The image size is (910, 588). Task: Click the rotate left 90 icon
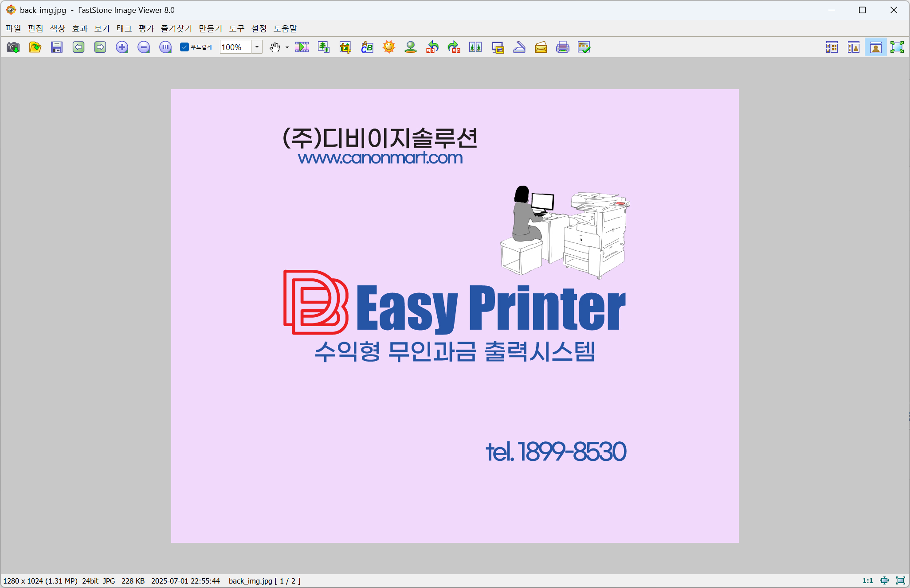click(432, 47)
